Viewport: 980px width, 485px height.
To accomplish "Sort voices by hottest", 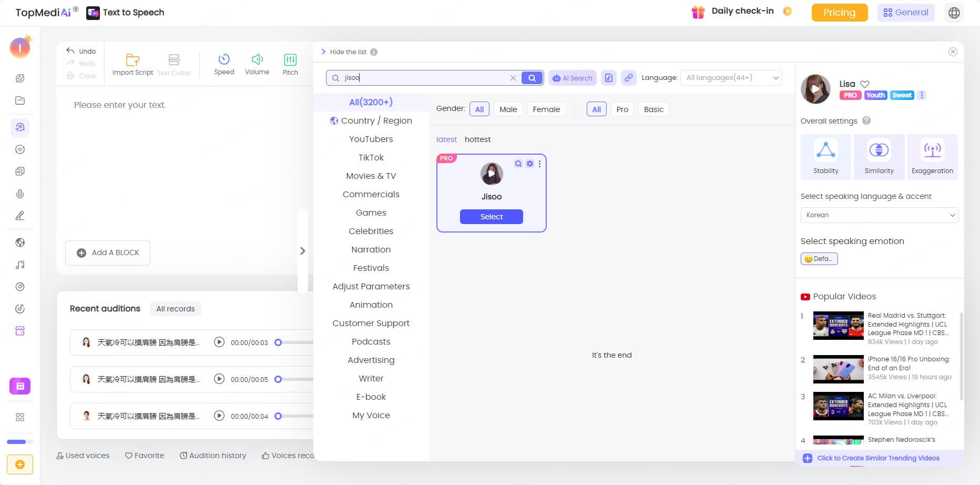I will pyautogui.click(x=477, y=139).
